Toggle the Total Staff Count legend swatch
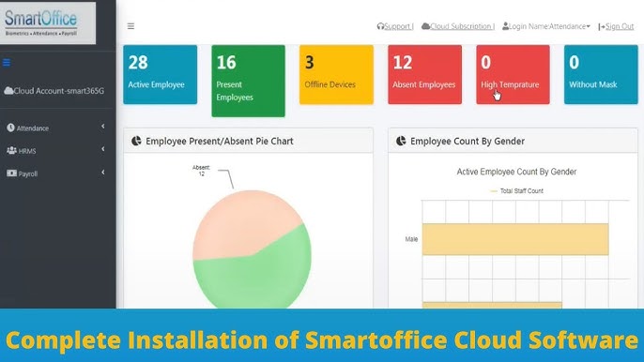644x362 pixels. (x=494, y=191)
